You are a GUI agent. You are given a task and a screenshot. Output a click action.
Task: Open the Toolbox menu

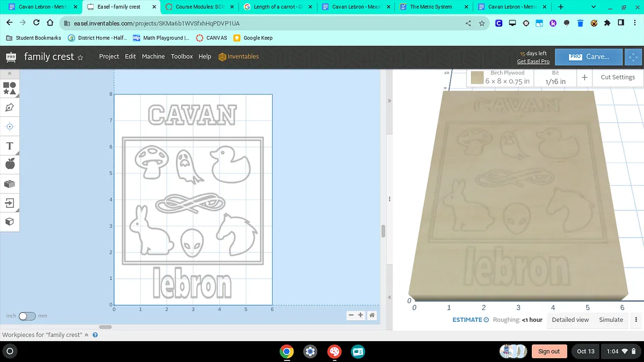pos(181,56)
